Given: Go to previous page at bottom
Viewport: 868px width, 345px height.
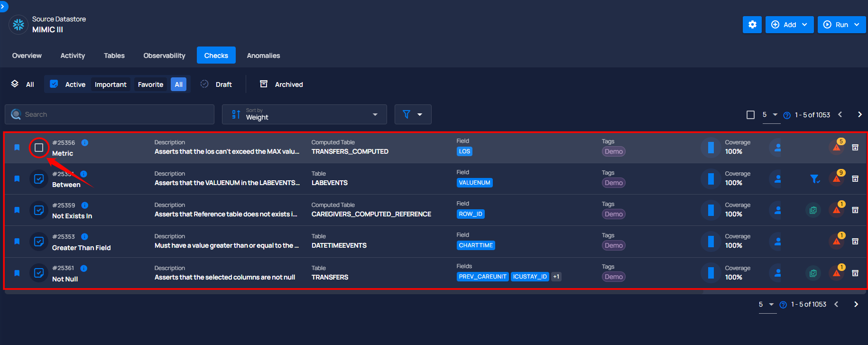Looking at the screenshot, I should pos(836,304).
